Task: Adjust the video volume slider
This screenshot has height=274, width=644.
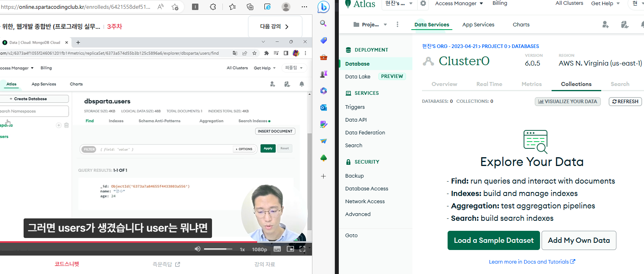Action: point(218,249)
